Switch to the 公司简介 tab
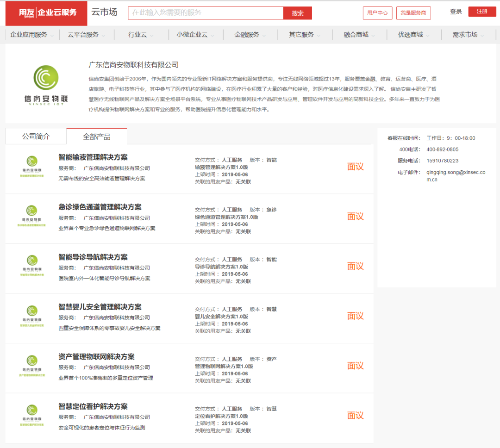Viewport: 500px width, 448px height. (x=36, y=137)
